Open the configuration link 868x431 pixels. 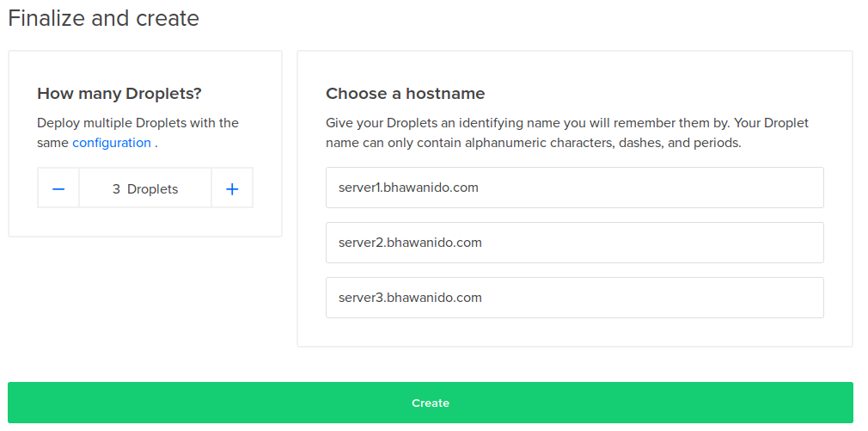[x=112, y=143]
